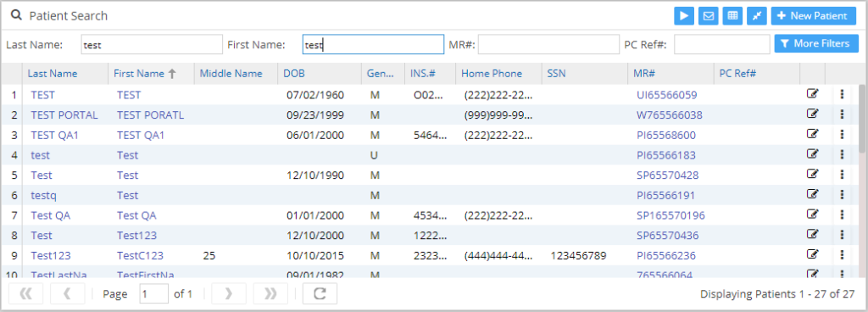Click the Last Name search field
868x312 pixels.
(151, 45)
